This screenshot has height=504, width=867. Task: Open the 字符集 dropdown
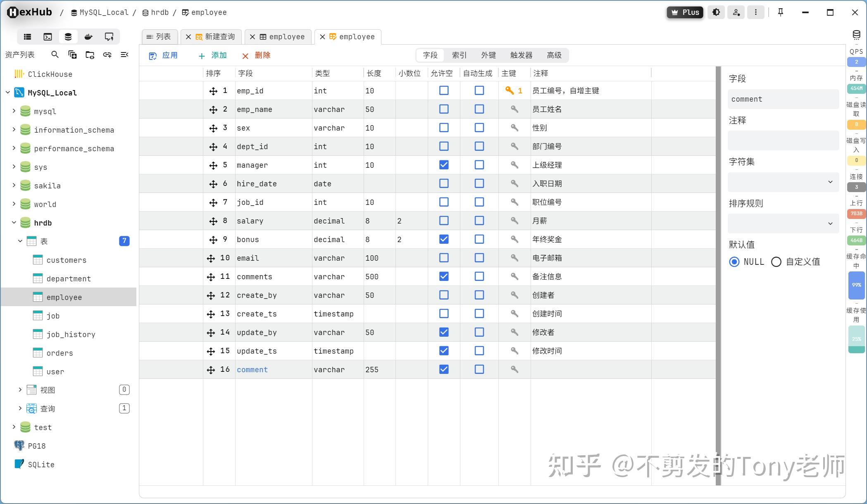783,182
